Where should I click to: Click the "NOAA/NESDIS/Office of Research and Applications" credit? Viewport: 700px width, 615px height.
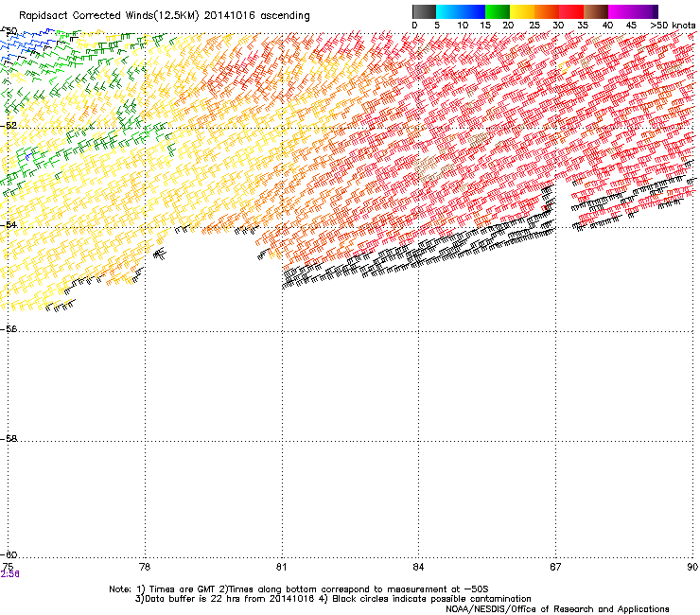tap(557, 609)
